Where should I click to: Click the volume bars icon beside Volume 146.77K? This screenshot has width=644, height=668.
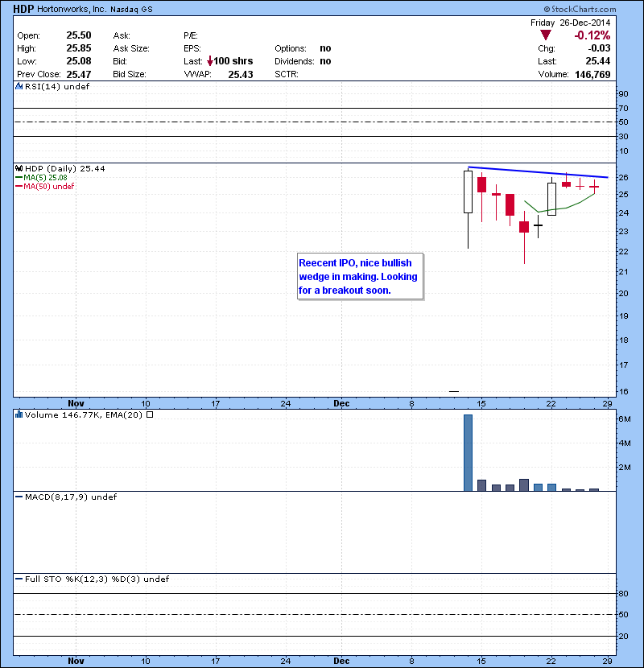click(x=19, y=414)
